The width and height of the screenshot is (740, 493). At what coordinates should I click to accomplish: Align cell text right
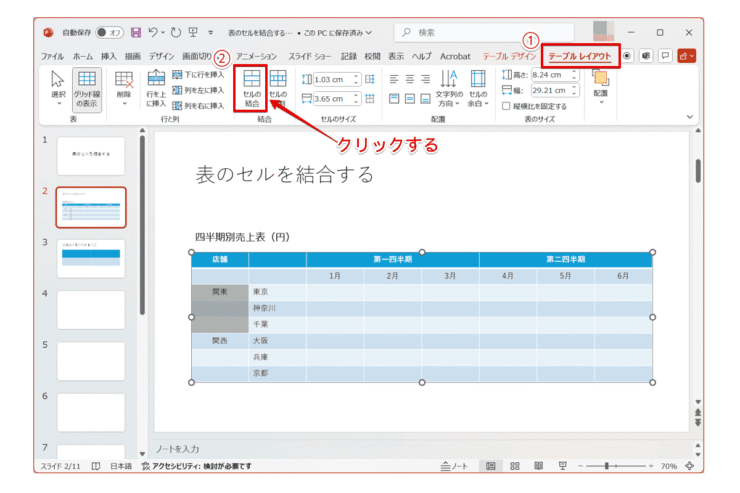pyautogui.click(x=425, y=79)
